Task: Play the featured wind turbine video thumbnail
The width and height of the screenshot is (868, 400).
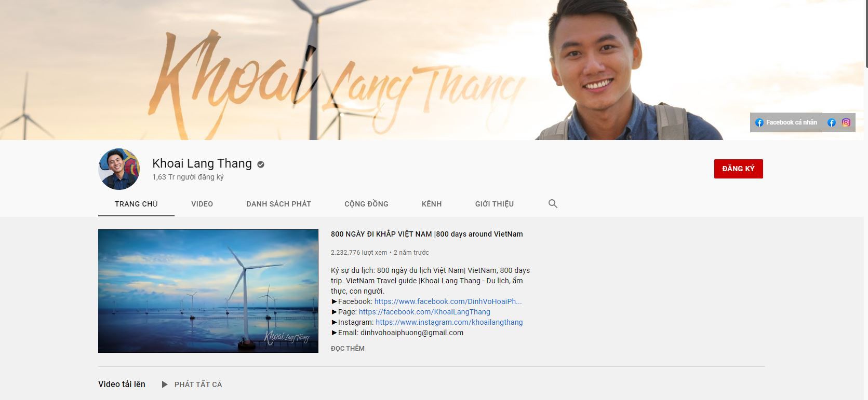Action: click(208, 291)
